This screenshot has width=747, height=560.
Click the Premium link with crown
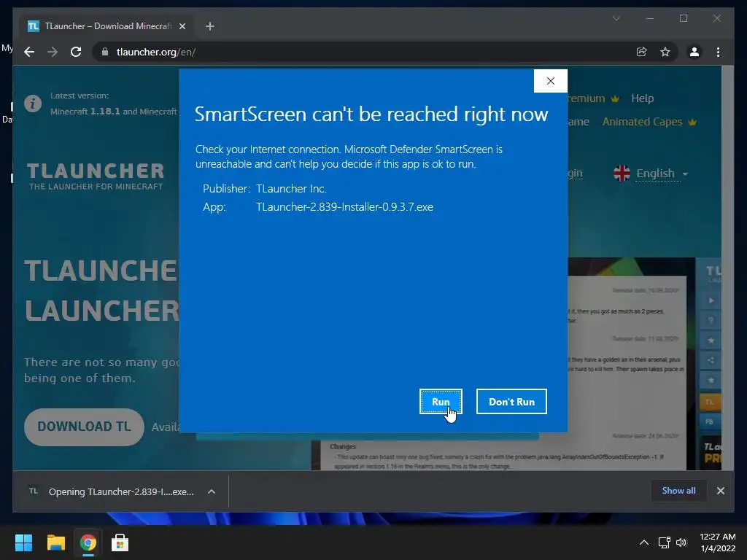click(x=593, y=98)
